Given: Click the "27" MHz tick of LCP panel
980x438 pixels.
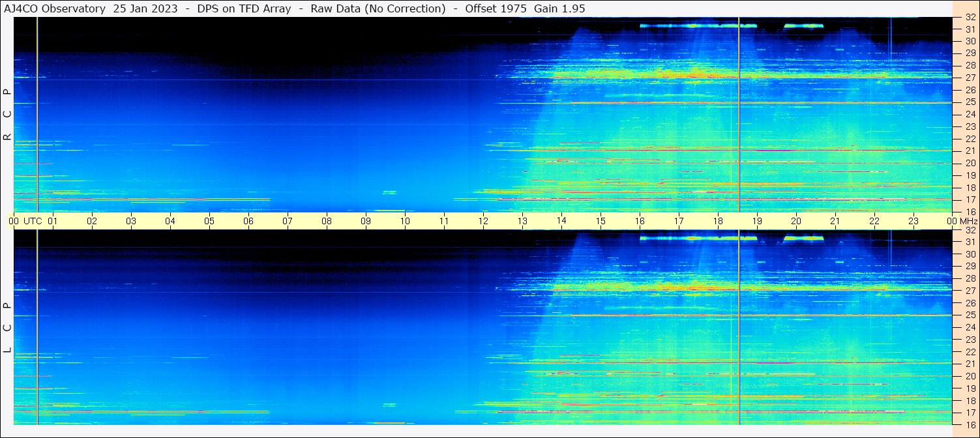Looking at the screenshot, I should coord(970,291).
